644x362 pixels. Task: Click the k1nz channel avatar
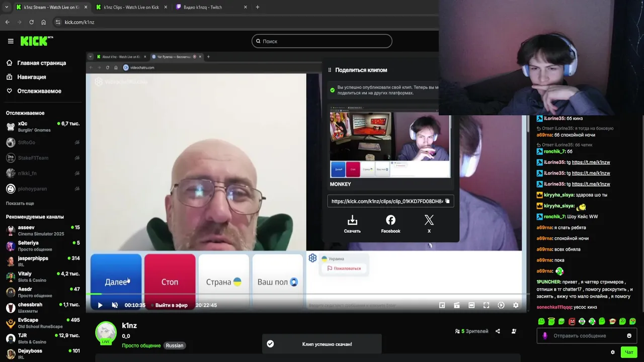(106, 333)
